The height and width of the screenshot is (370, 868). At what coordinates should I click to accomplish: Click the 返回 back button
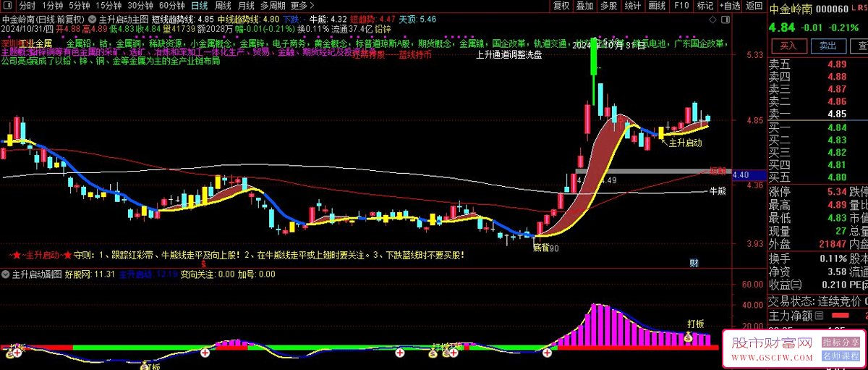point(754,6)
